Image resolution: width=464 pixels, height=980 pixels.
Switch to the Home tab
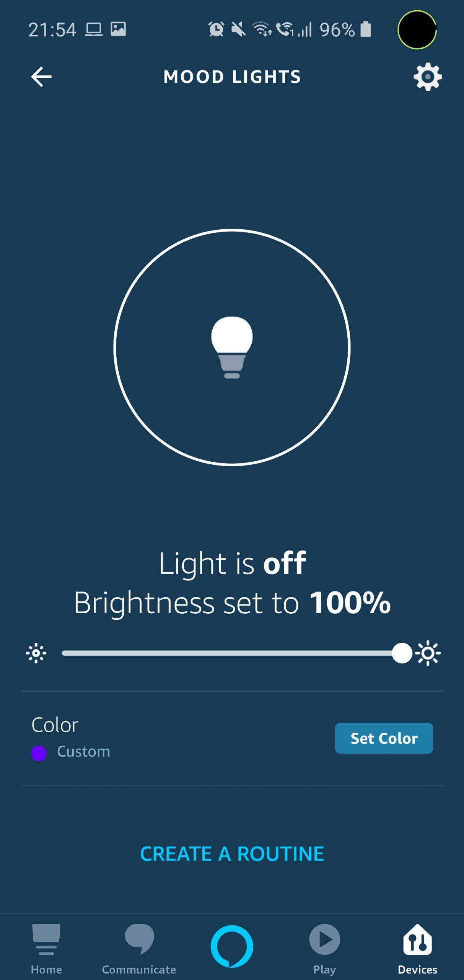[x=46, y=947]
